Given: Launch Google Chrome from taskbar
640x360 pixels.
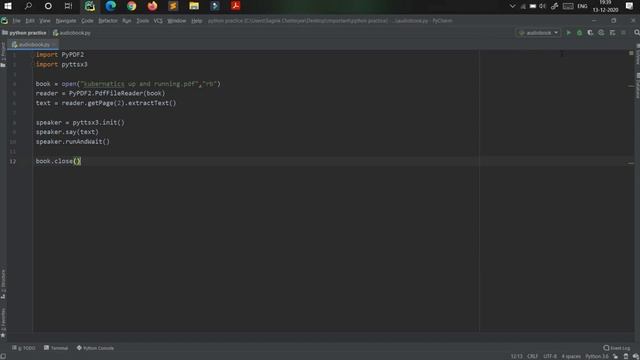Looking at the screenshot, I should click(x=131, y=6).
